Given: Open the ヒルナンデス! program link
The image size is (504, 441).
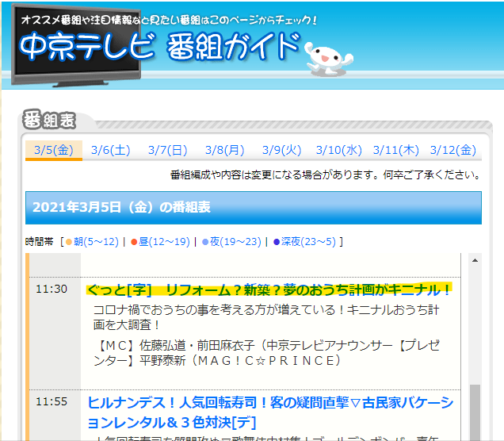Looking at the screenshot, I should click(270, 412).
